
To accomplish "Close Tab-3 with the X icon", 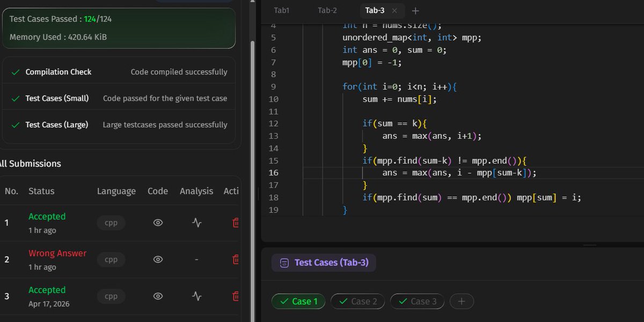I will point(394,11).
